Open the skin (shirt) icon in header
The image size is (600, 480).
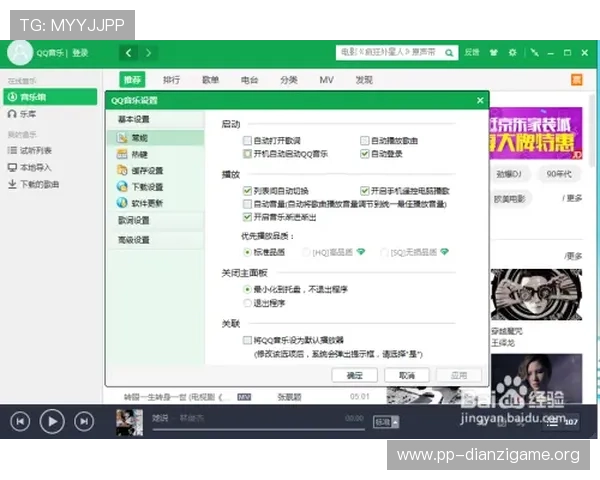click(494, 52)
